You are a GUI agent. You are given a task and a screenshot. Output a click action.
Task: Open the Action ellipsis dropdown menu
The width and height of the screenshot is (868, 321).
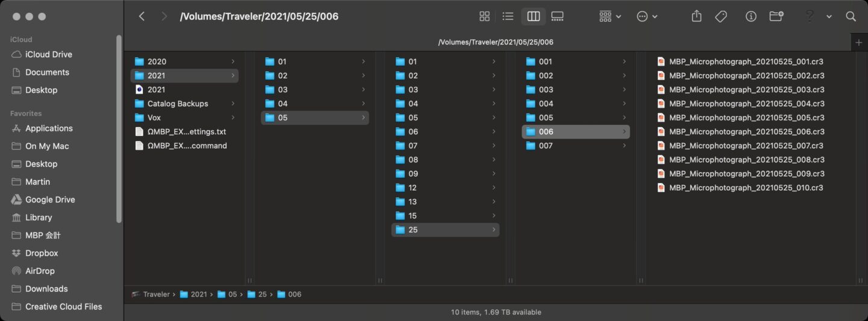(x=647, y=16)
